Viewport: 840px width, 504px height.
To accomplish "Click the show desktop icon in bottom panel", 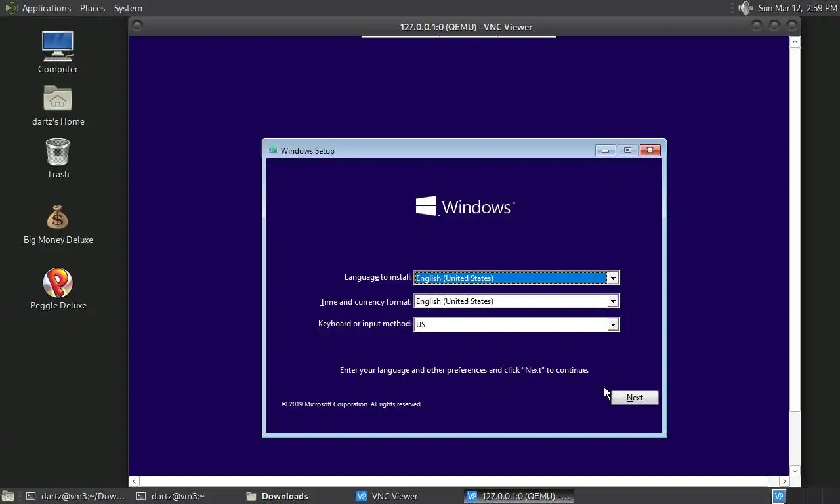I will tap(8, 496).
